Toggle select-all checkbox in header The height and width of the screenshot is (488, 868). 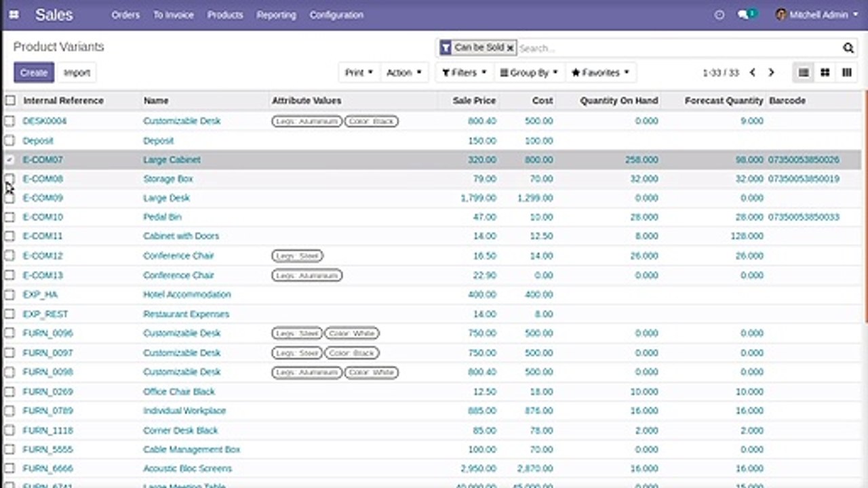click(x=10, y=100)
